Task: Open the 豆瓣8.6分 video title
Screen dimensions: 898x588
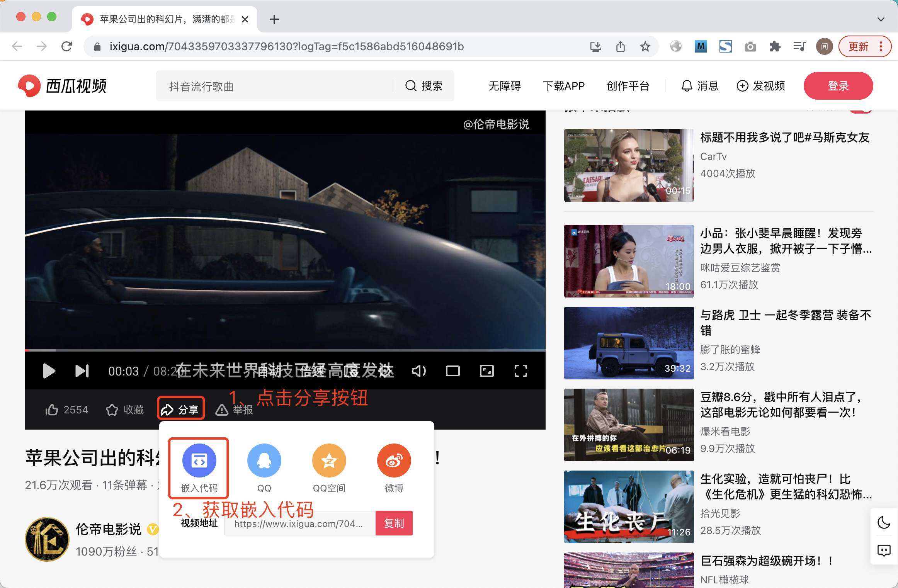Action: 782,404
